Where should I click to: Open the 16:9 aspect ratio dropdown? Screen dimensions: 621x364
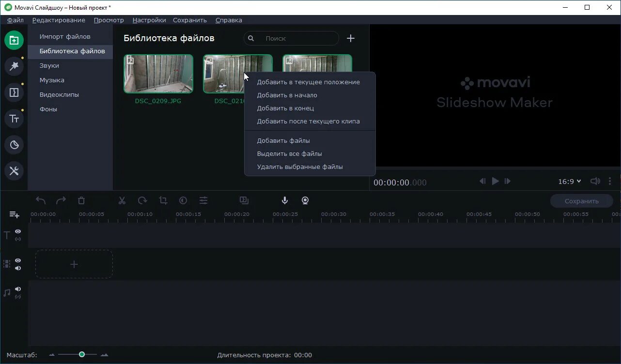(x=570, y=182)
